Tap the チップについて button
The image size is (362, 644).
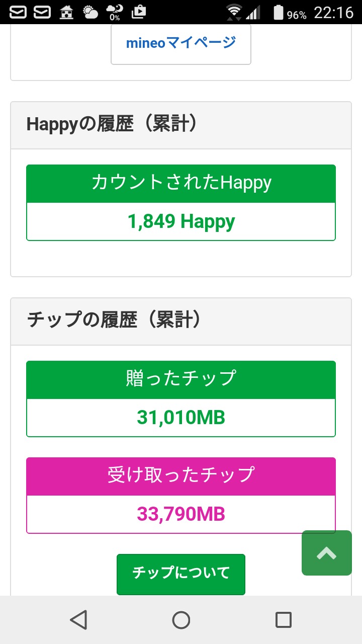click(x=181, y=573)
